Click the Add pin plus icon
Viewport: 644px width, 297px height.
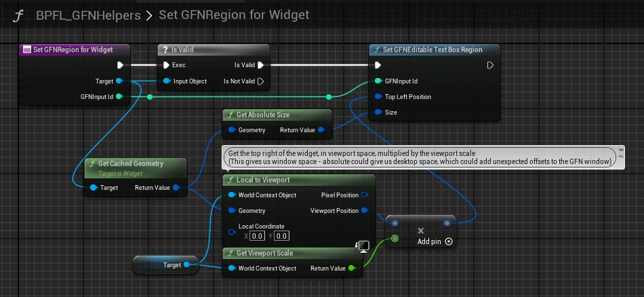448,241
